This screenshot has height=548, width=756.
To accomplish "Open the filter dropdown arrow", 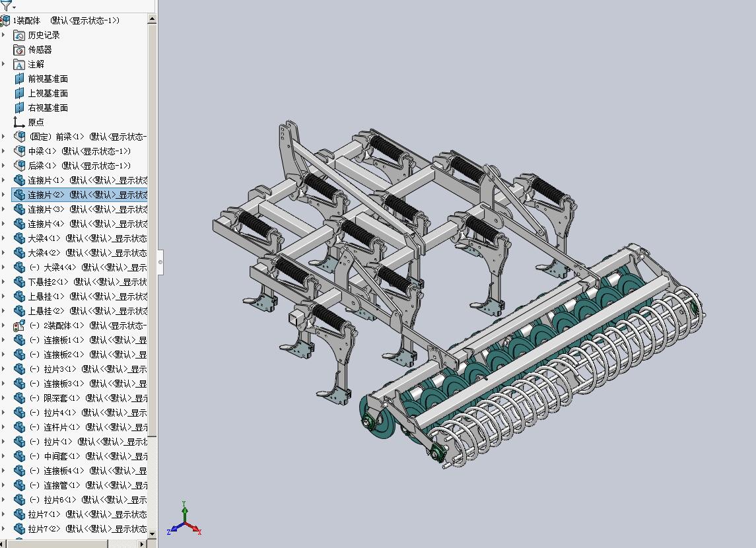I will 14,7.
